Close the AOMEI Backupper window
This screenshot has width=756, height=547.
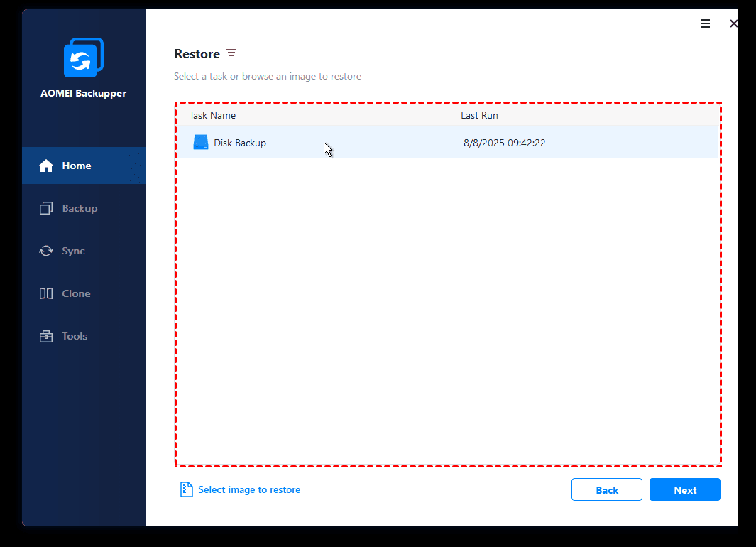click(x=733, y=23)
